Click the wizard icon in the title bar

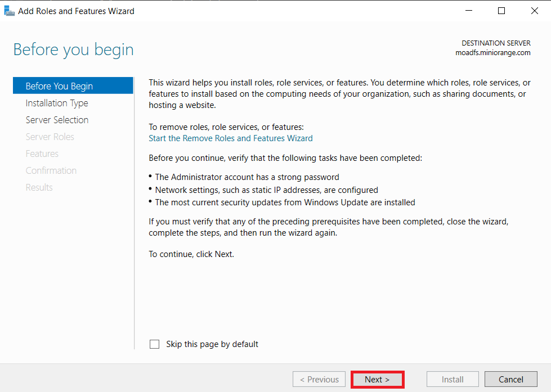[x=9, y=10]
